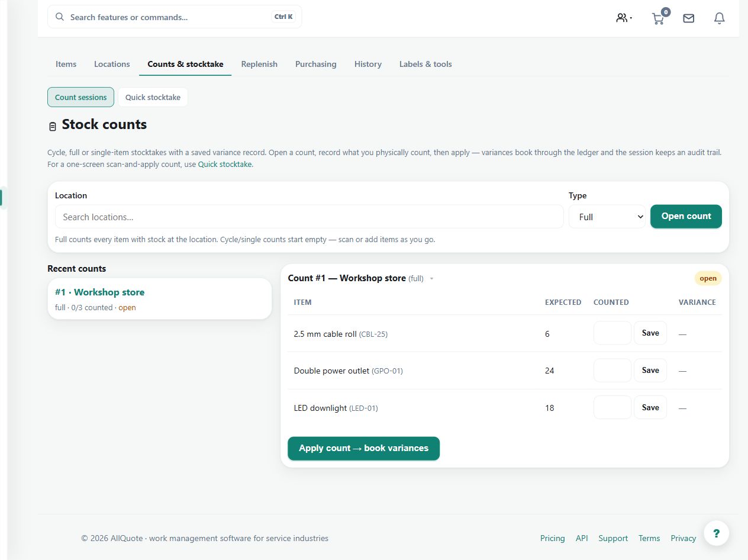
Task: Click the Open count button
Action: pyautogui.click(x=686, y=216)
